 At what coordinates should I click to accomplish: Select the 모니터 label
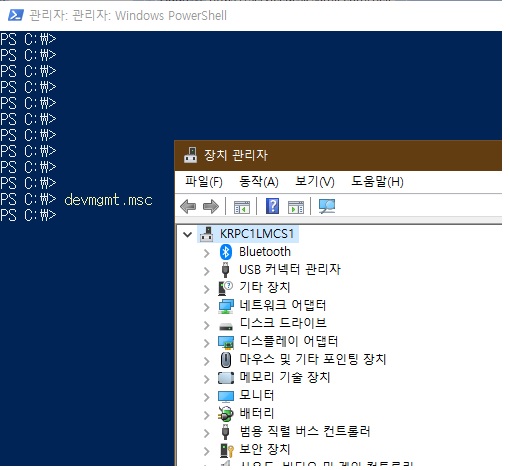pos(257,395)
